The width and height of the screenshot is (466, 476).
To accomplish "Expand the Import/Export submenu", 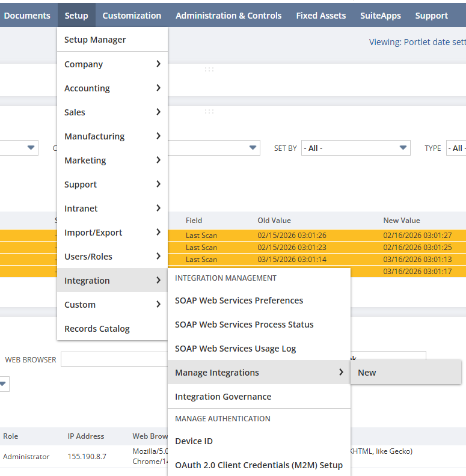I will [x=112, y=232].
